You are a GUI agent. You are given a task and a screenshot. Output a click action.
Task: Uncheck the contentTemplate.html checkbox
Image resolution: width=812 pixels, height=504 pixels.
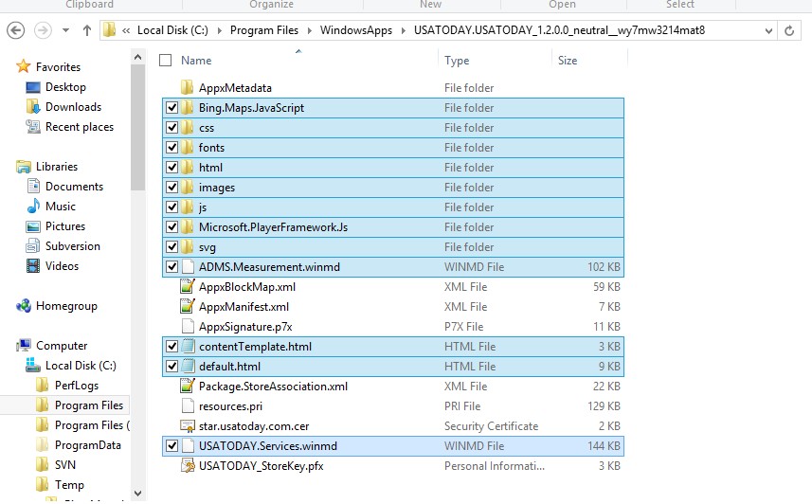(x=171, y=347)
